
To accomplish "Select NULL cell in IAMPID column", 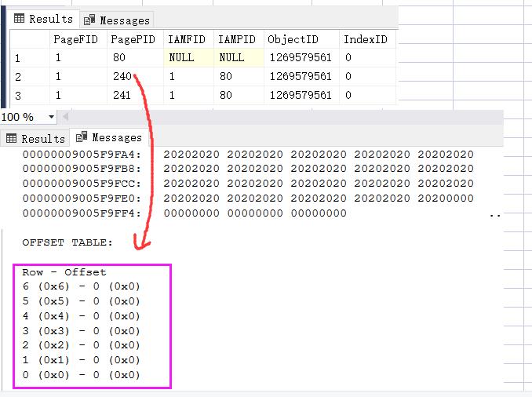I will click(x=239, y=57).
